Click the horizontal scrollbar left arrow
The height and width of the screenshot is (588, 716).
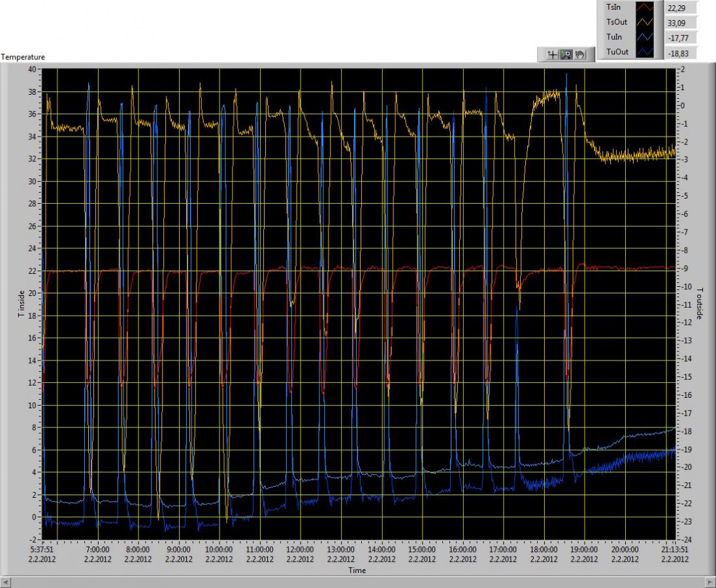[x=6, y=581]
